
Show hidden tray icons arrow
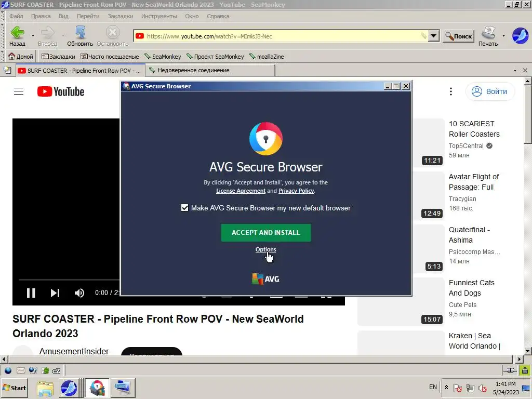pyautogui.click(x=446, y=388)
